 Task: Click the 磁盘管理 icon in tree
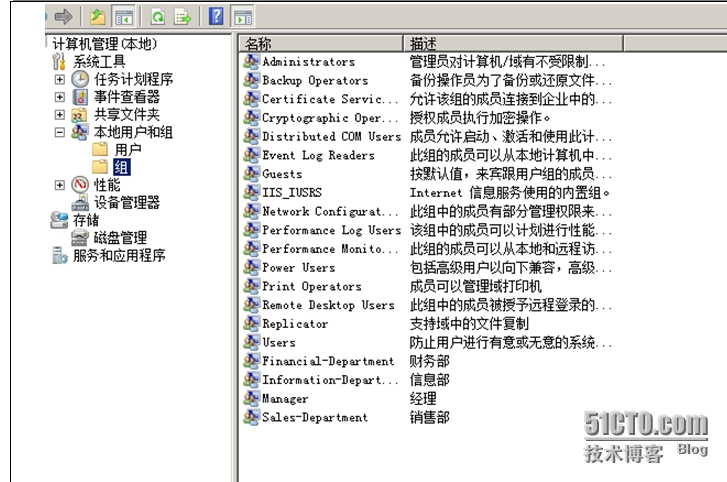pos(80,238)
